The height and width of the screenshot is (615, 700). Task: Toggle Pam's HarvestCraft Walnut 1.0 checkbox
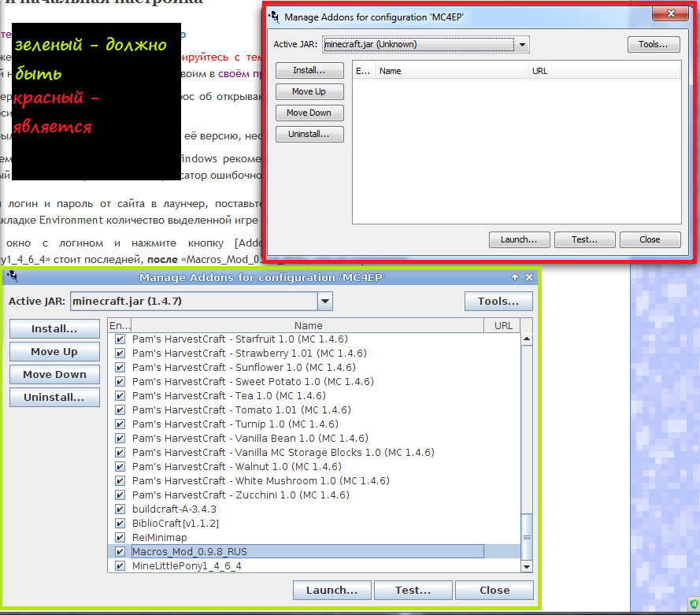(x=120, y=467)
